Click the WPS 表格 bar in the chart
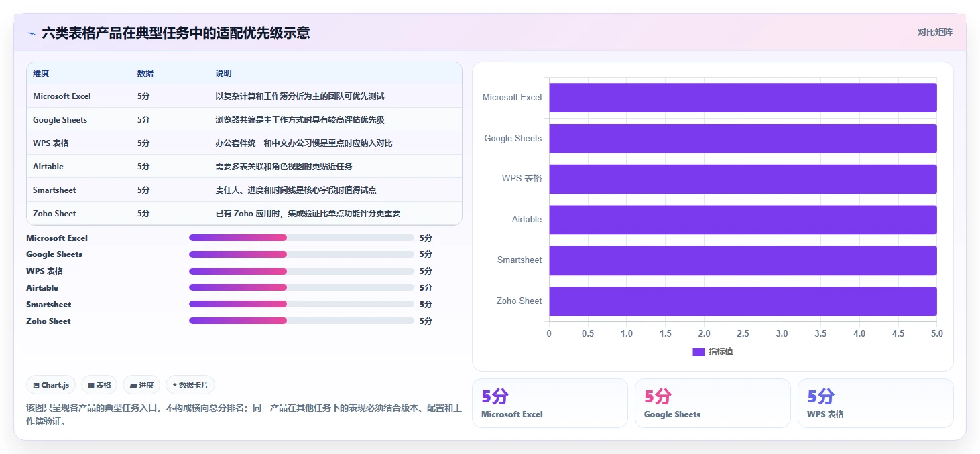The width and height of the screenshot is (980, 454). (x=743, y=179)
